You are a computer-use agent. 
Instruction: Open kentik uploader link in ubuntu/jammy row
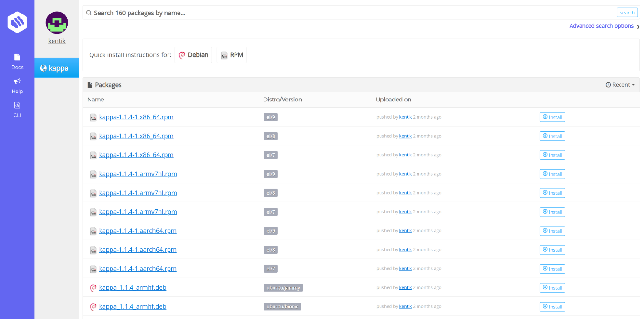(405, 287)
